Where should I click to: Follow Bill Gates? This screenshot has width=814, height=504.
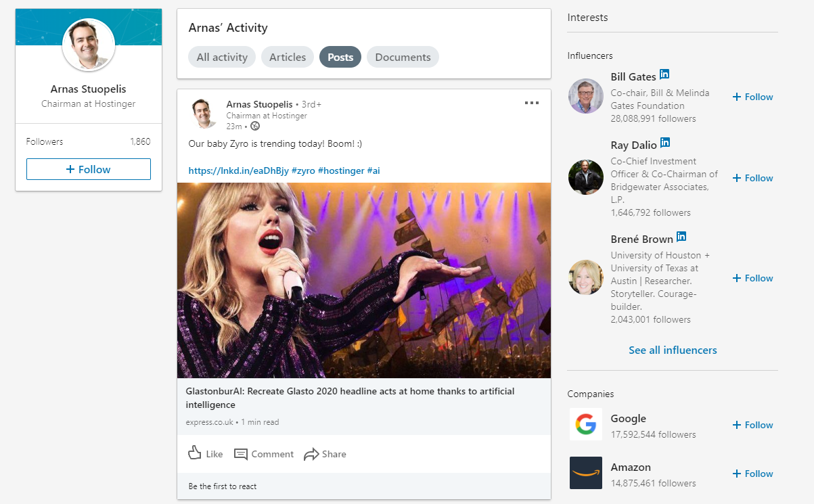pos(752,97)
